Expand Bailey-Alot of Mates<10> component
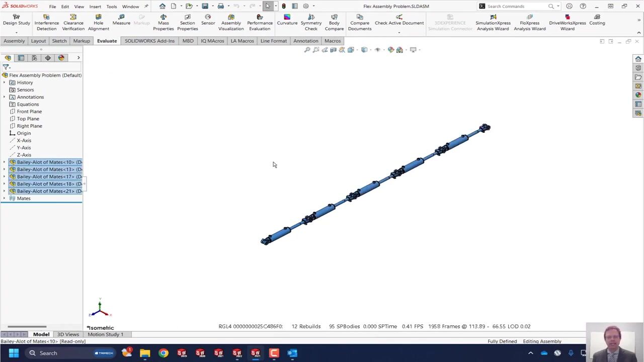The image size is (644, 362). [5, 162]
